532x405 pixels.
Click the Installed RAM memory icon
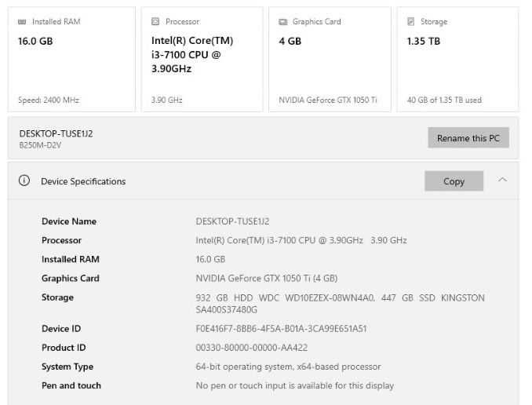pos(22,22)
